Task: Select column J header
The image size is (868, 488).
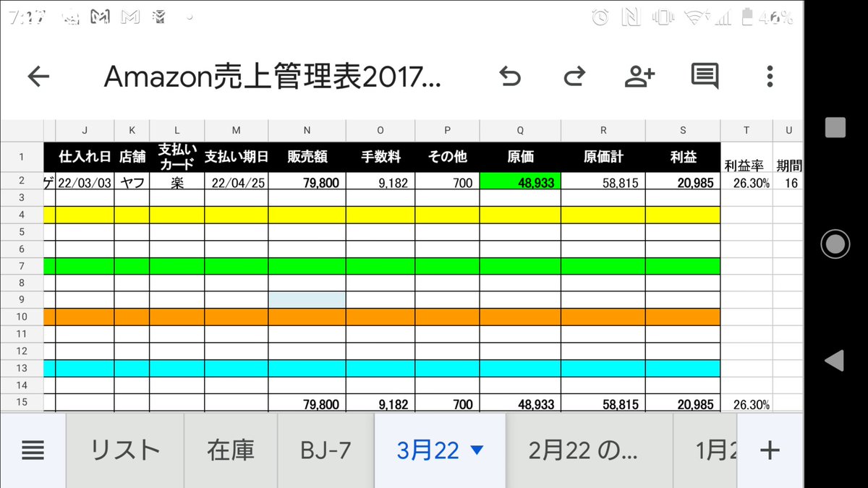Action: click(85, 130)
